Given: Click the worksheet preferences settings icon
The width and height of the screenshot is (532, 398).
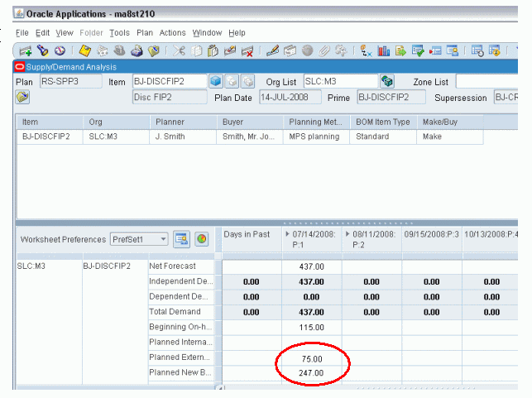Looking at the screenshot, I should [x=182, y=239].
